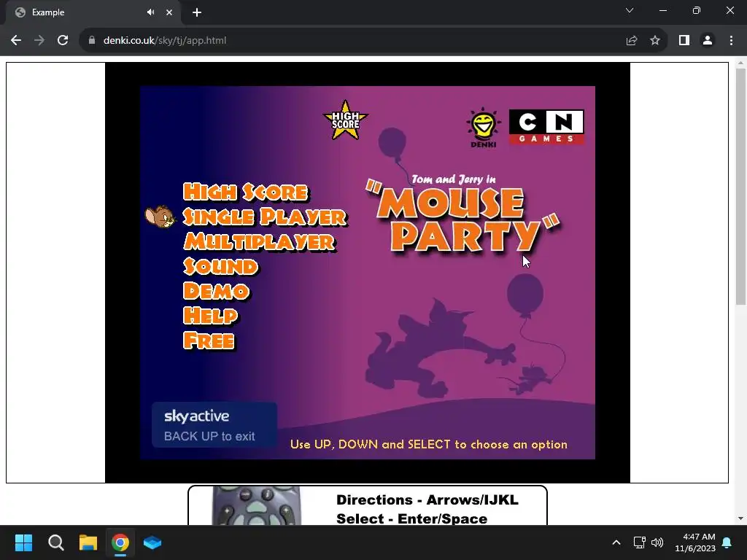Viewport: 747px width, 560px height.
Task: Click Jerry mouse cursor icon beside Single Player
Action: tap(160, 217)
